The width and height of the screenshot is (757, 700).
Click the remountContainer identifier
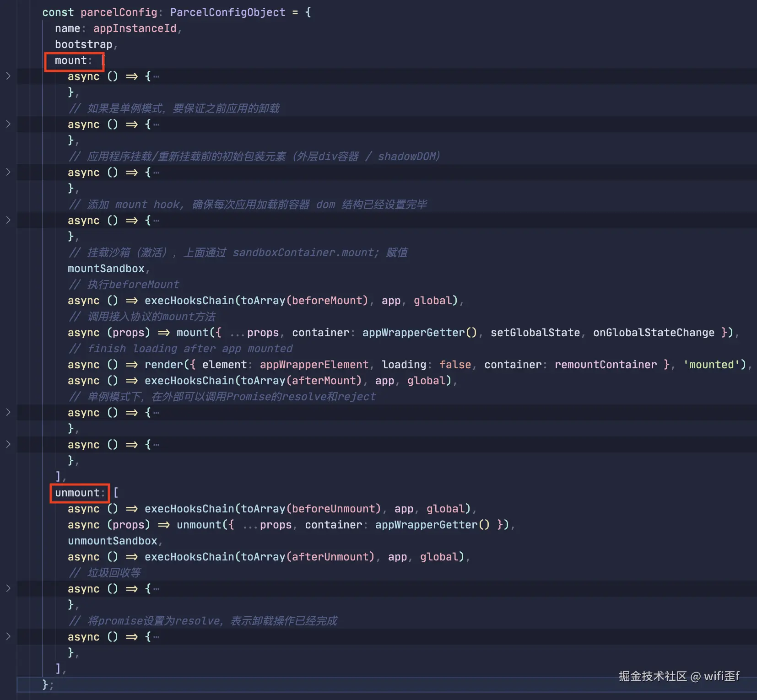(x=606, y=365)
